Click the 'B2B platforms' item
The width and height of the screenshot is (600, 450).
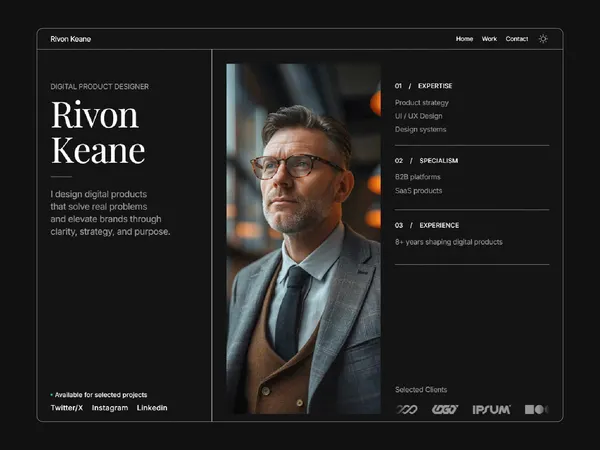coord(417,177)
